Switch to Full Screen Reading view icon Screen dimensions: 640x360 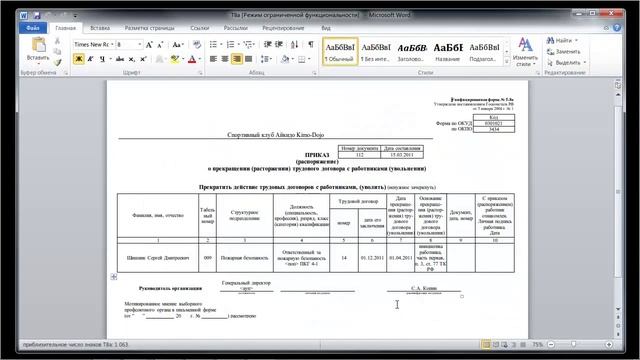(x=496, y=345)
